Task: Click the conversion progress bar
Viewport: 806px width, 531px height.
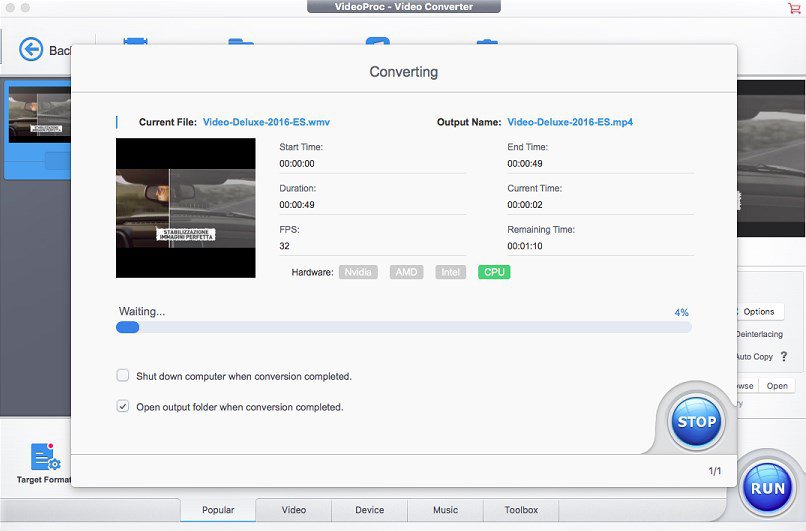Action: pos(404,326)
